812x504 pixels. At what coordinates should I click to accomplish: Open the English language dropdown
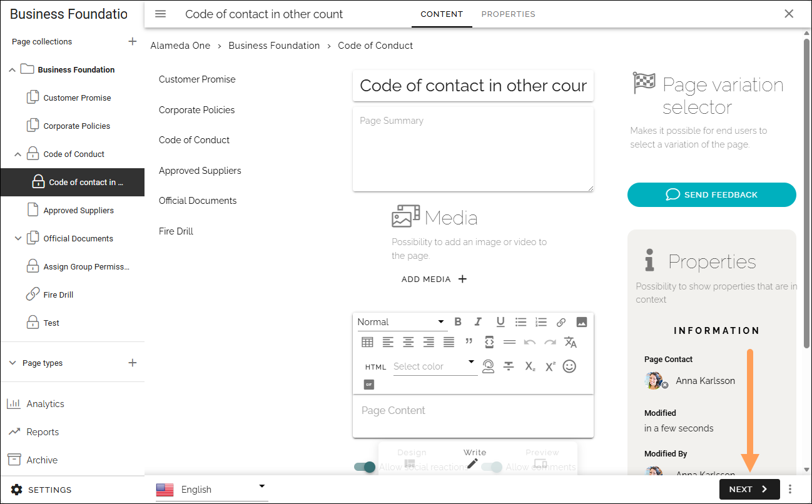(211, 490)
